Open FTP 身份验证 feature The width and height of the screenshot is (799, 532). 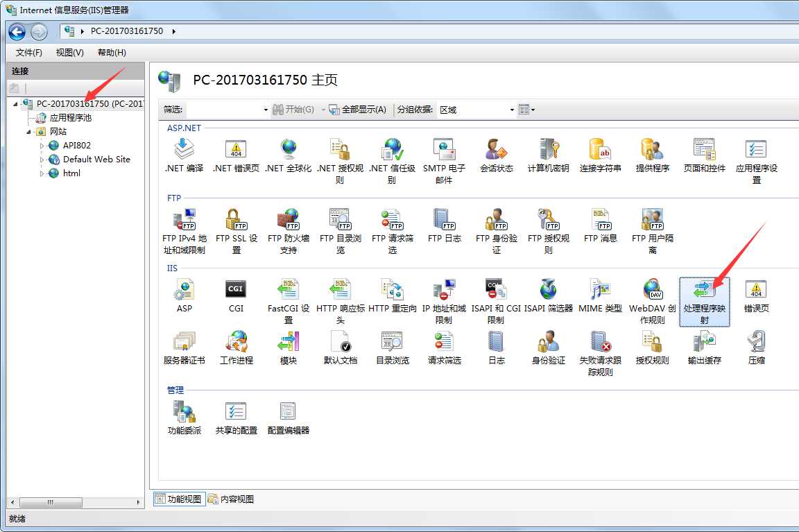pyautogui.click(x=497, y=232)
